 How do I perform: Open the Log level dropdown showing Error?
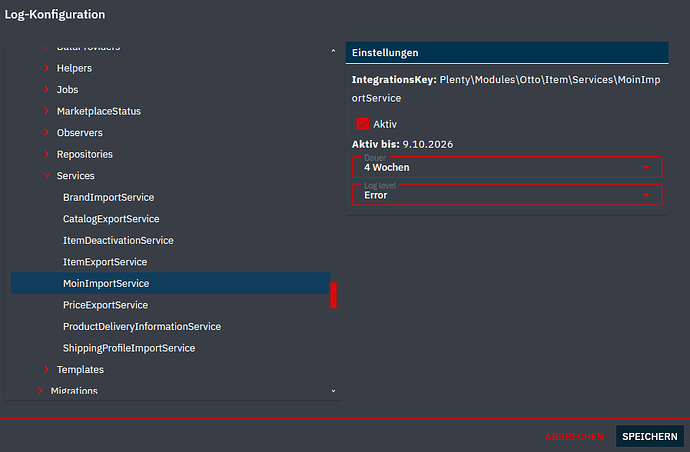(x=507, y=195)
